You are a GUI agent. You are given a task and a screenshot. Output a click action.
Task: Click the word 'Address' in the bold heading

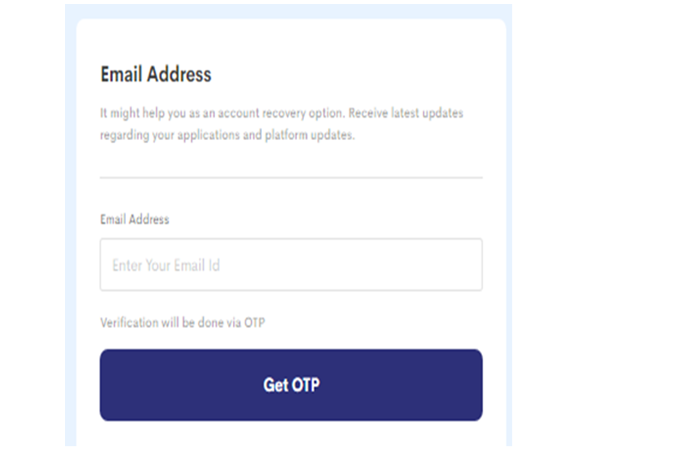click(179, 74)
